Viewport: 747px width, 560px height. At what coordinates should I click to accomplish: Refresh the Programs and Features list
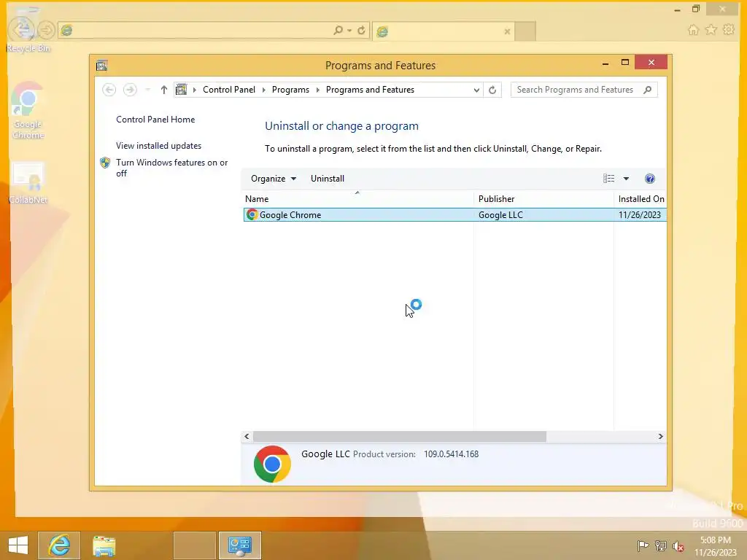(492, 90)
